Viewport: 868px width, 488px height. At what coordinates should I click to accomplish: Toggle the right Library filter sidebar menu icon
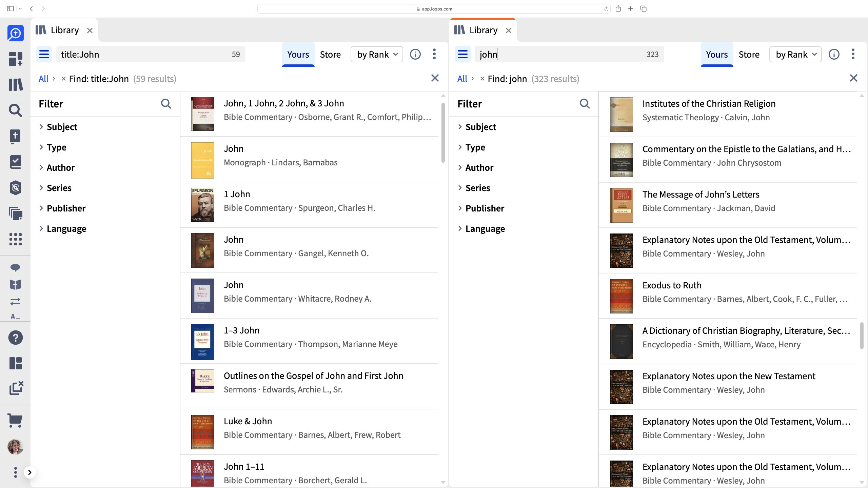pos(463,54)
